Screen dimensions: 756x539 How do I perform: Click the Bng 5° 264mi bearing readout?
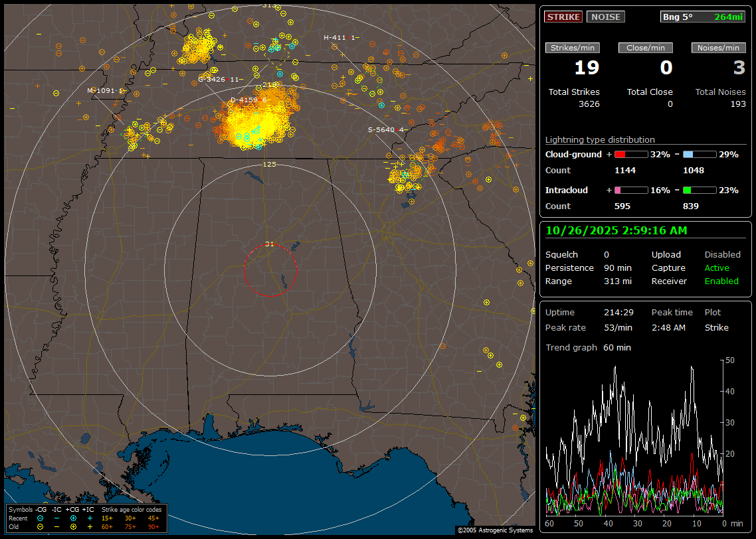tap(702, 17)
